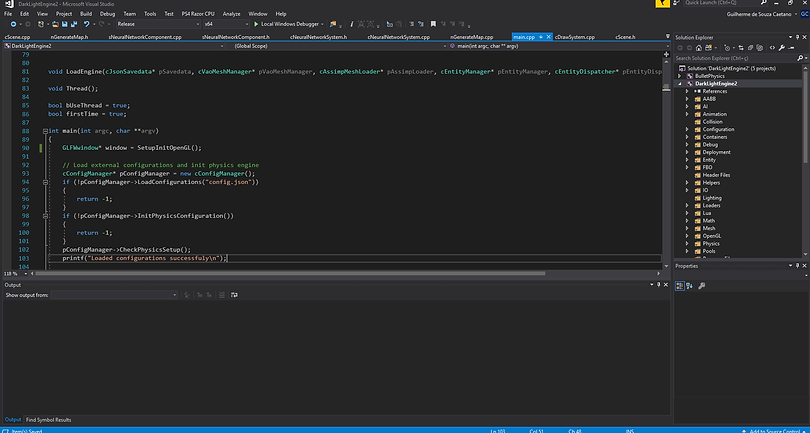Switch to the cDrawSystem.cpp tab
Image resolution: width=810 pixels, height=433 pixels.
tap(574, 37)
